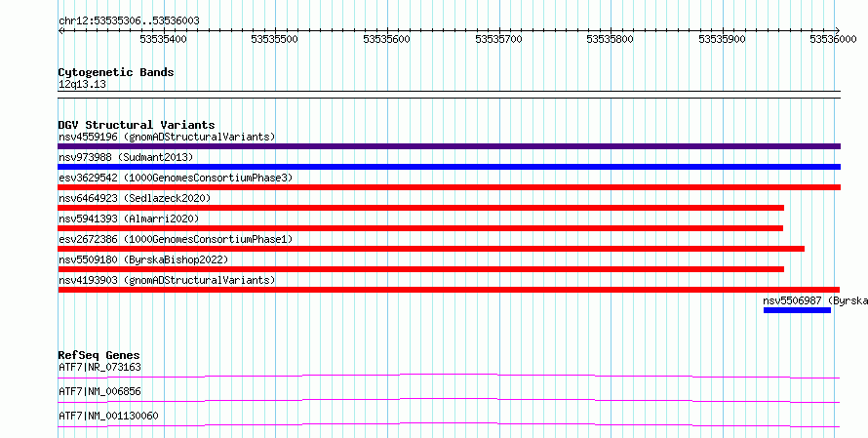
Task: Click nsv6464923 (Sedlazeck2020) label
Action: pyautogui.click(x=135, y=198)
